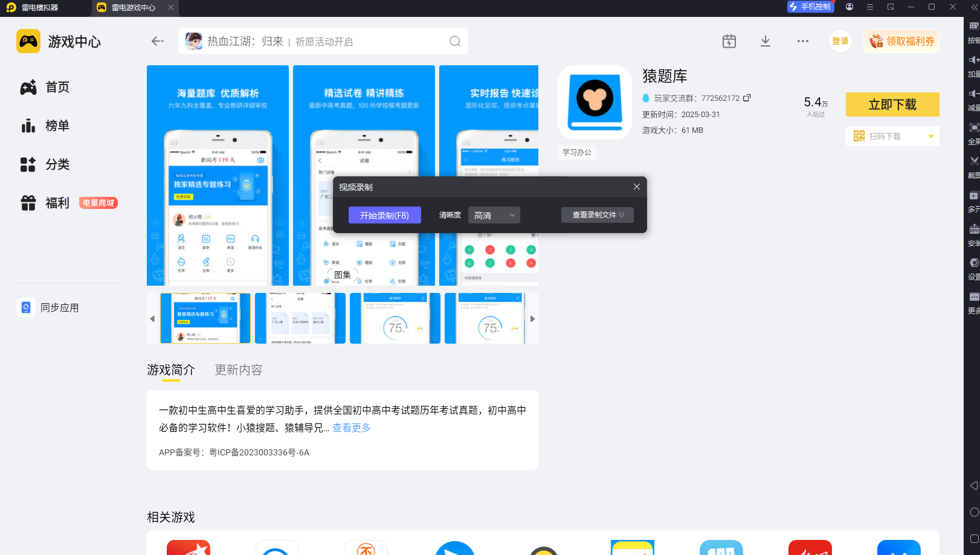Click the 图集 gallery button
The image size is (980, 555).
coord(343,275)
